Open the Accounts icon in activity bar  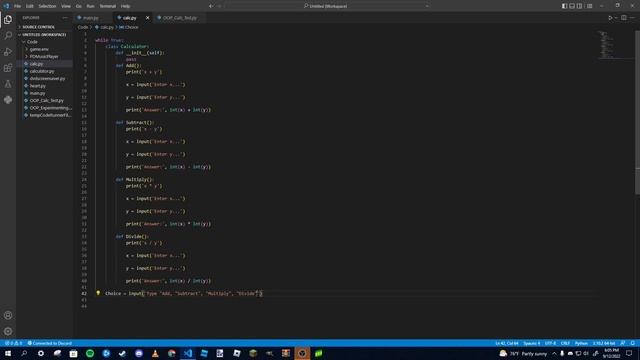pyautogui.click(x=8, y=315)
